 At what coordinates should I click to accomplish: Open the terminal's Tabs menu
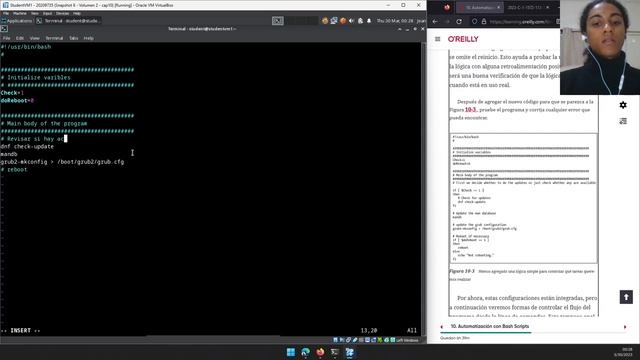pos(73,38)
